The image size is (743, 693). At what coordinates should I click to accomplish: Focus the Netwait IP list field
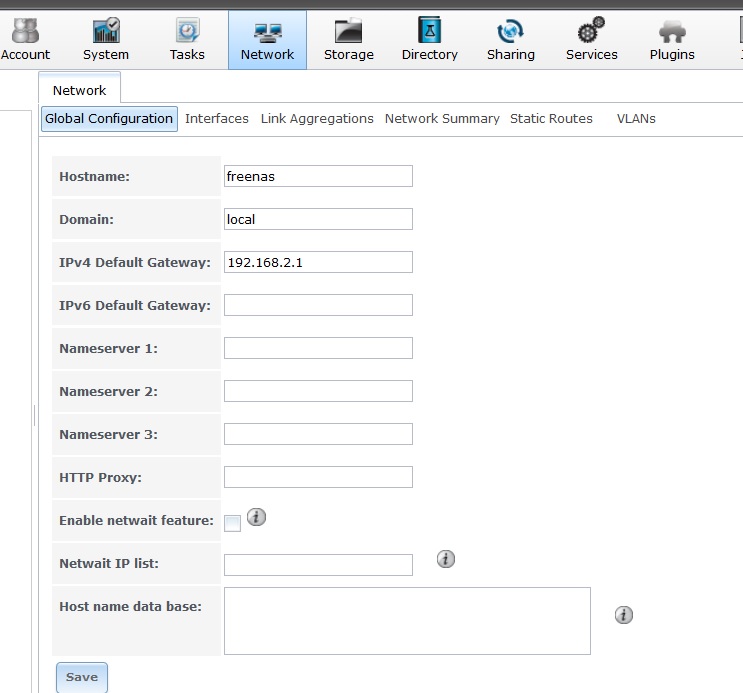tap(318, 565)
